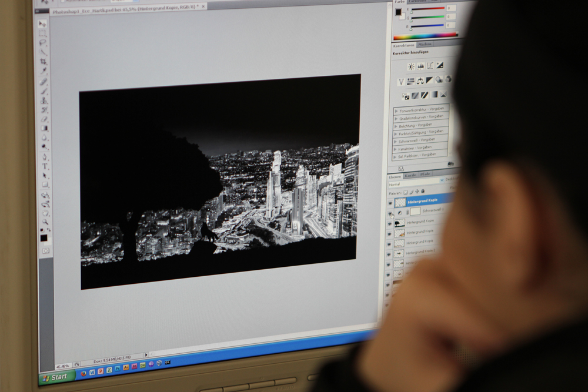Toggle lock image pixels brush icon

(x=411, y=192)
